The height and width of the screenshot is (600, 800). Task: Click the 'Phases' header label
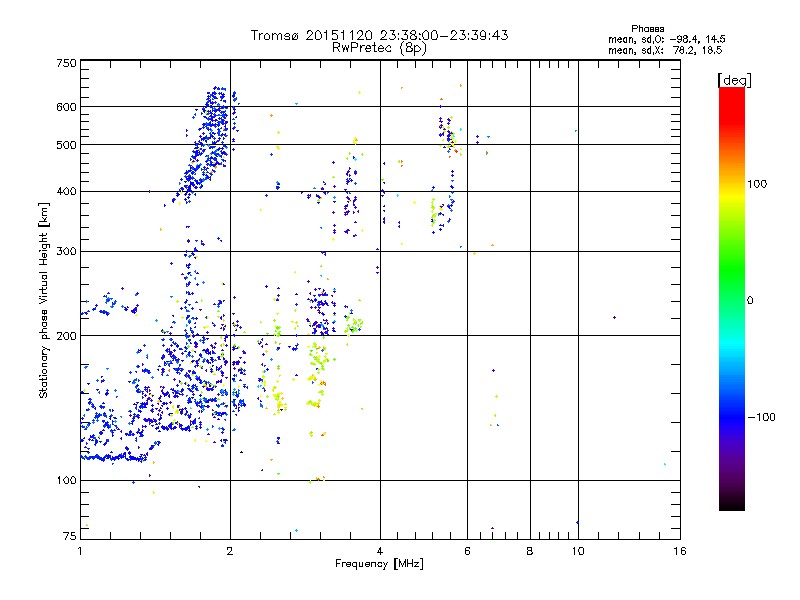[647, 29]
